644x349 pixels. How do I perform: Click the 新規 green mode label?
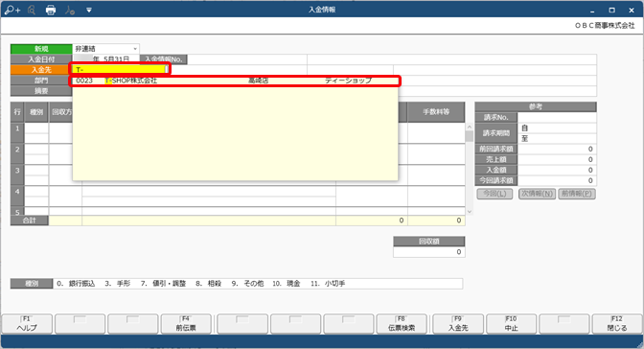click(x=41, y=49)
